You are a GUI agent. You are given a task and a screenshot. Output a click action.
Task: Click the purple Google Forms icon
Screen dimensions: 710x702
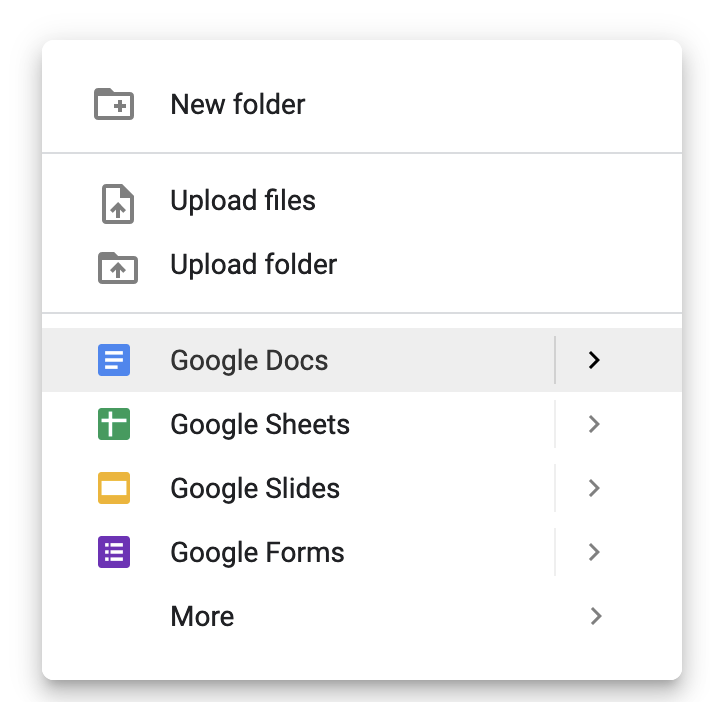114,552
